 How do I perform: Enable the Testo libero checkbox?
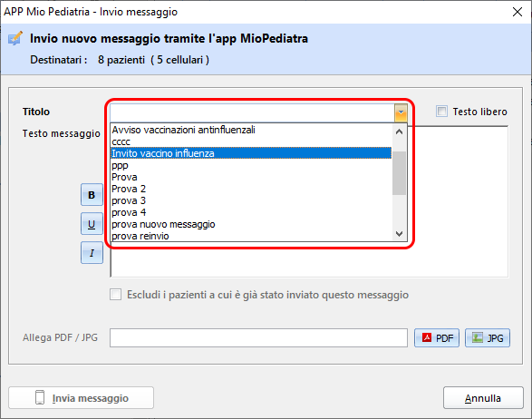click(441, 112)
